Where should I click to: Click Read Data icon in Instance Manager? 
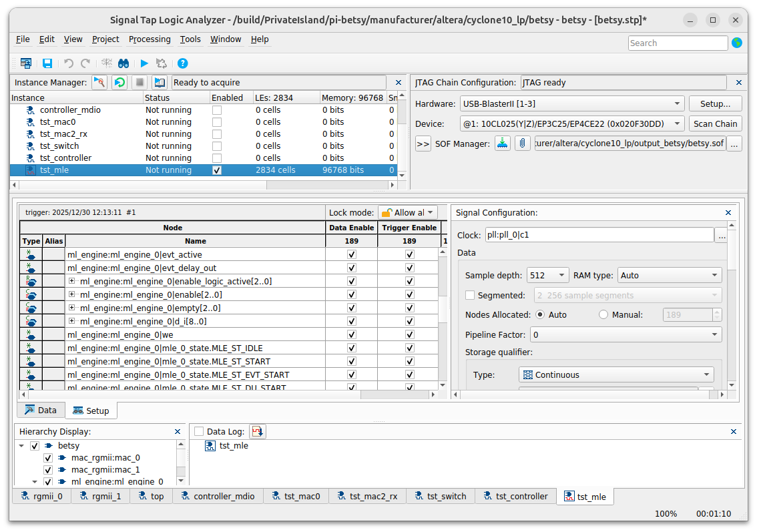(160, 83)
